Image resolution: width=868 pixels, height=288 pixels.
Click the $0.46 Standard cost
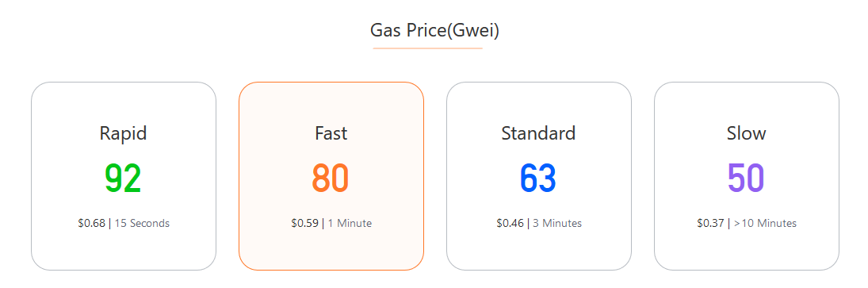(x=510, y=223)
